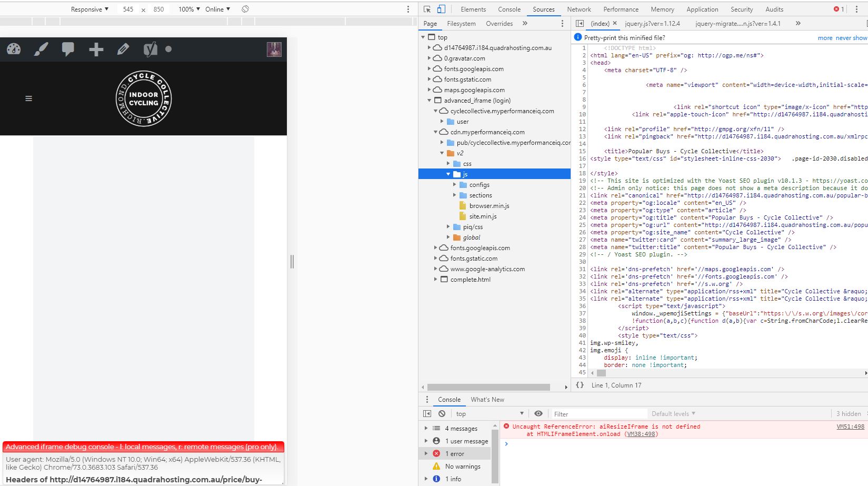Toggle the site hamburger menu

pyautogui.click(x=29, y=98)
